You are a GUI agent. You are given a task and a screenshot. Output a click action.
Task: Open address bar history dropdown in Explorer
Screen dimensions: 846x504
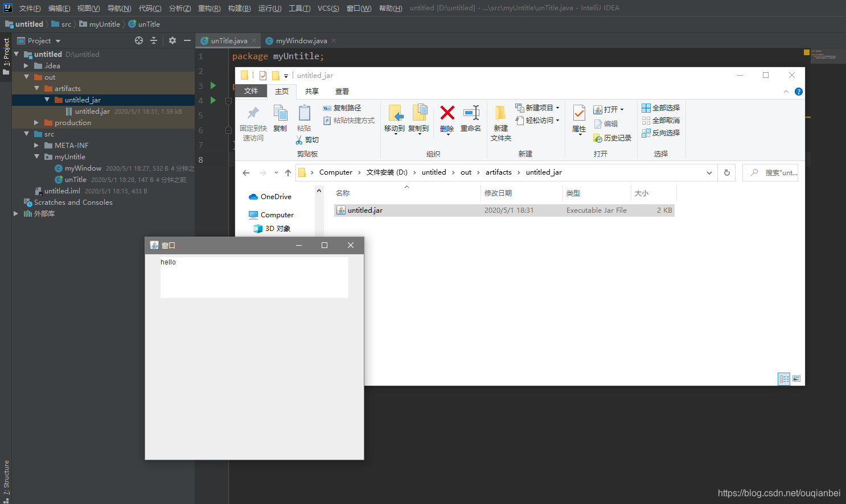709,173
